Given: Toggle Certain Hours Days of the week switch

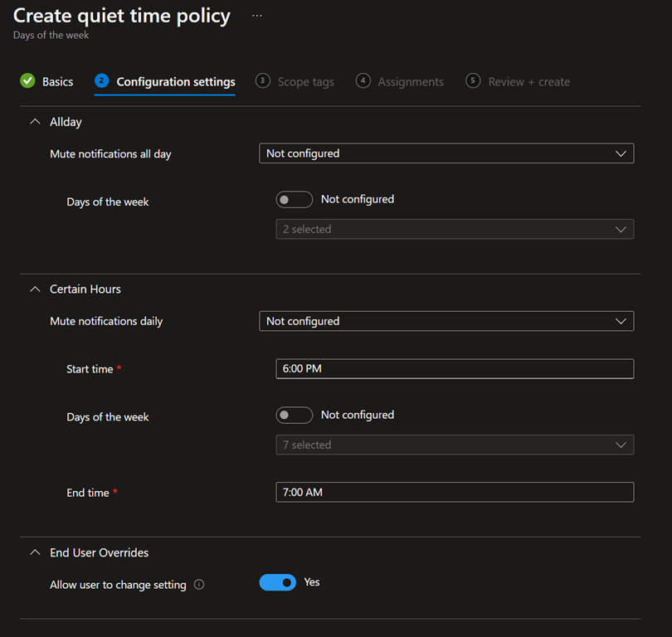Looking at the screenshot, I should [x=294, y=415].
